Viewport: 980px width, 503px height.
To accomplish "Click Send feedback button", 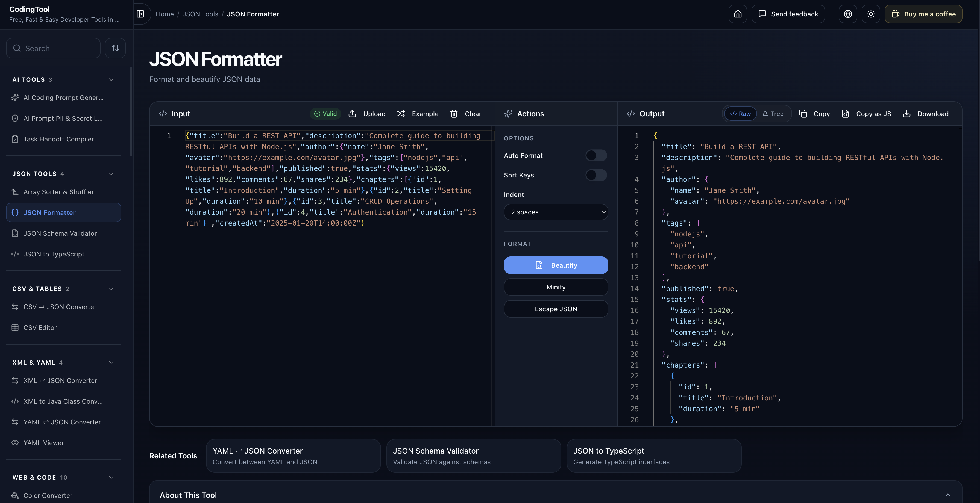I will (788, 14).
